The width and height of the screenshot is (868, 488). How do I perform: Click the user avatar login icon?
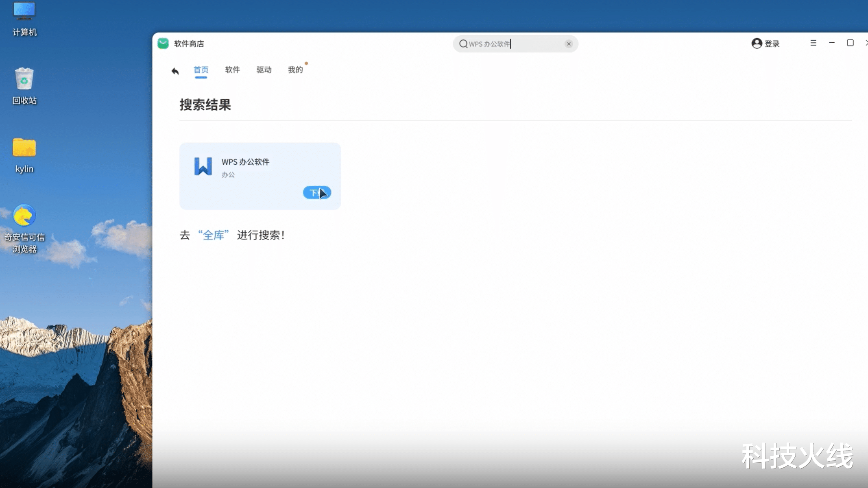[757, 44]
